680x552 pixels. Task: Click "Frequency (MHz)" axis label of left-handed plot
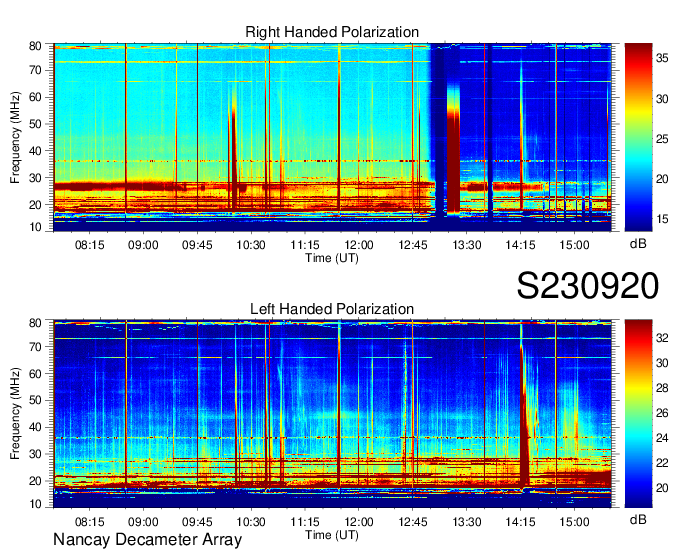(15, 414)
